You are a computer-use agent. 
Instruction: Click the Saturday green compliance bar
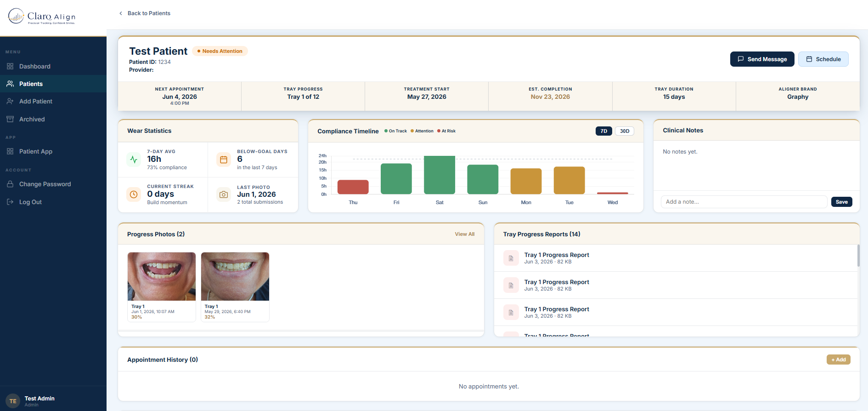click(x=439, y=175)
